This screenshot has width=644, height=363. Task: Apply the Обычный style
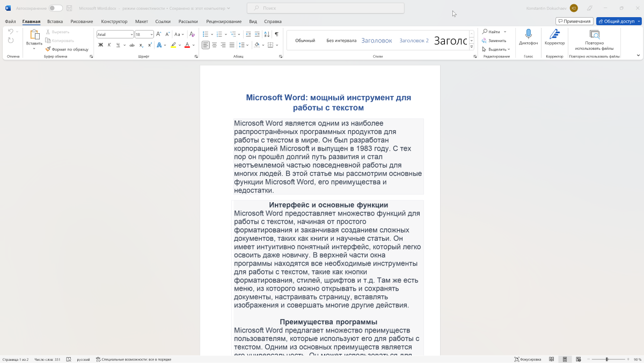pyautogui.click(x=305, y=40)
